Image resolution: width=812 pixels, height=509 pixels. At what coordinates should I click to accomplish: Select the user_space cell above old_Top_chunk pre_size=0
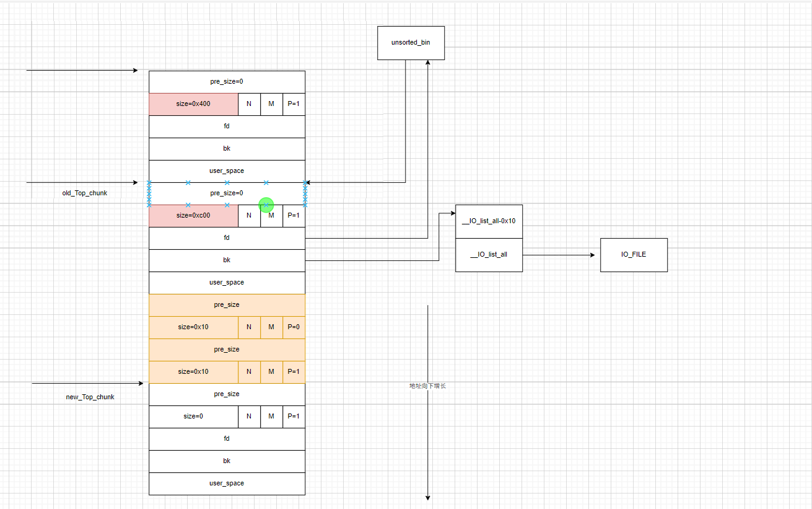coord(227,171)
